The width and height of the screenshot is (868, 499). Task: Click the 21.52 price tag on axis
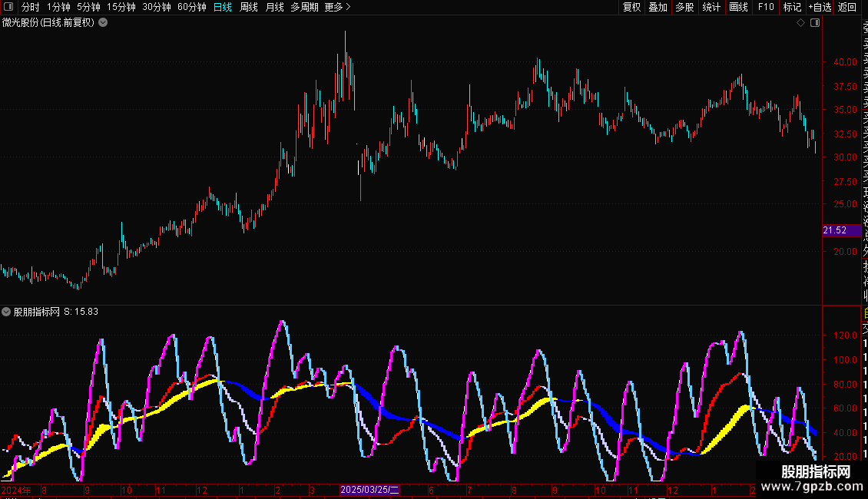coord(841,230)
